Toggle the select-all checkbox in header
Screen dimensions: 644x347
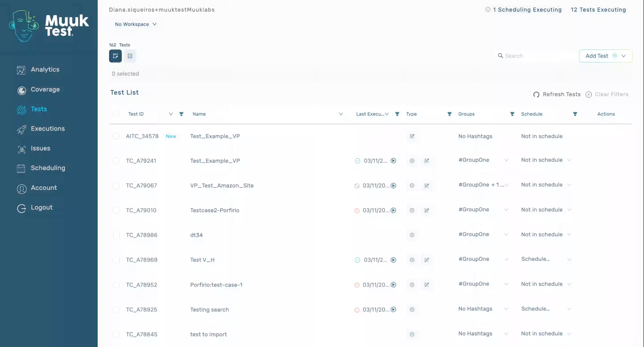tap(116, 114)
